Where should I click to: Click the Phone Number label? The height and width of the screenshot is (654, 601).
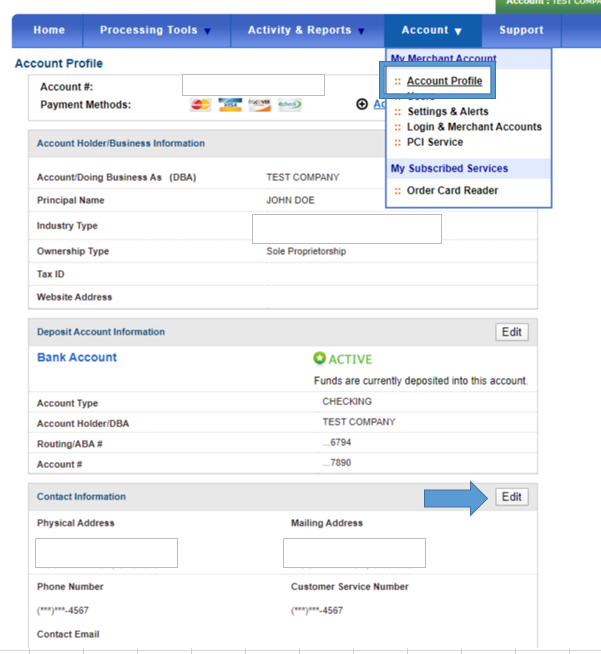(x=70, y=587)
